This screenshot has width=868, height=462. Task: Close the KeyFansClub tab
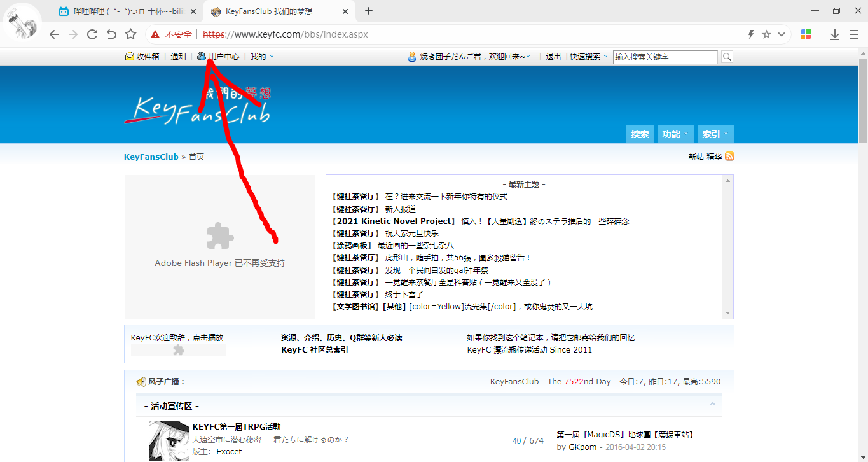(345, 11)
